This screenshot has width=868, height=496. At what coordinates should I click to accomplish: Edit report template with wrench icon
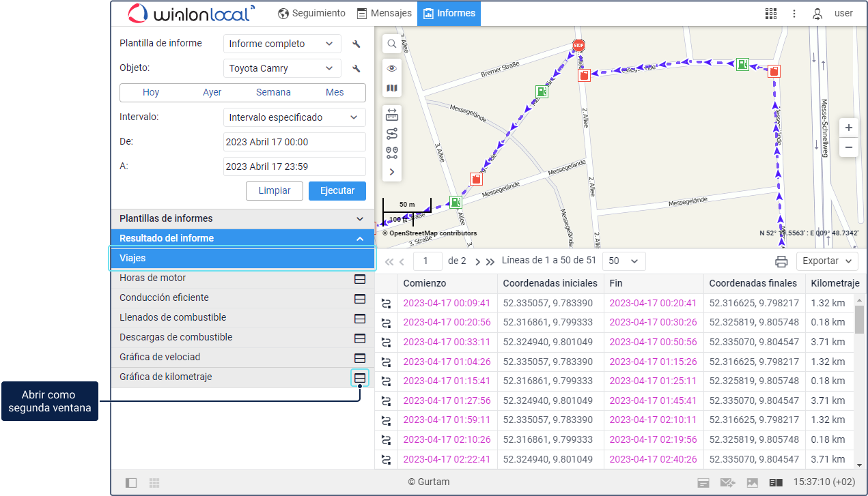click(x=356, y=44)
